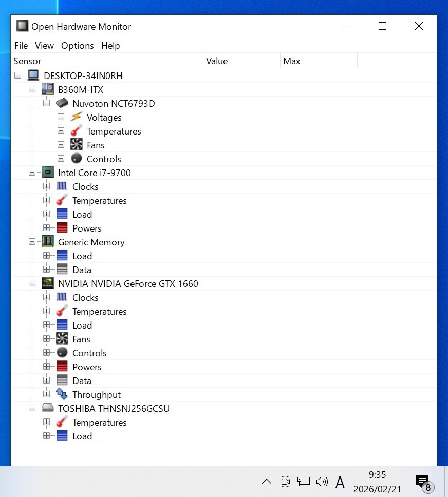Expand the Voltages node
This screenshot has width=448, height=497.
click(61, 117)
